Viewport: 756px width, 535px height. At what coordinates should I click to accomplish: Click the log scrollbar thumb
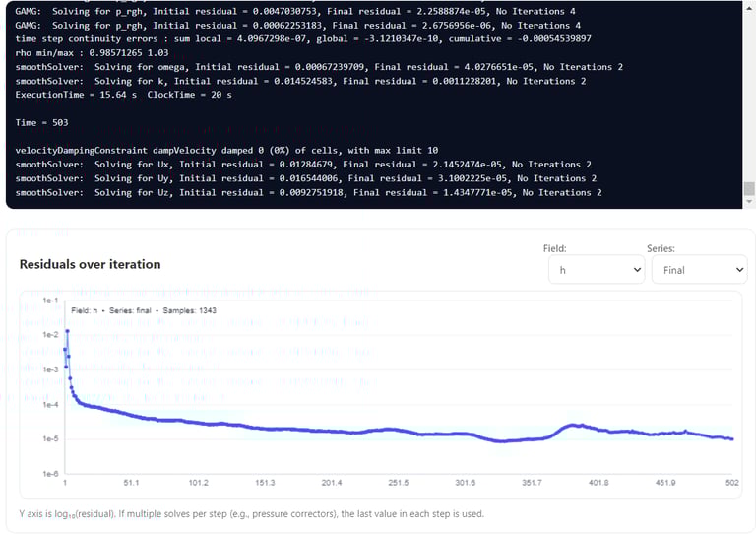tap(748, 189)
